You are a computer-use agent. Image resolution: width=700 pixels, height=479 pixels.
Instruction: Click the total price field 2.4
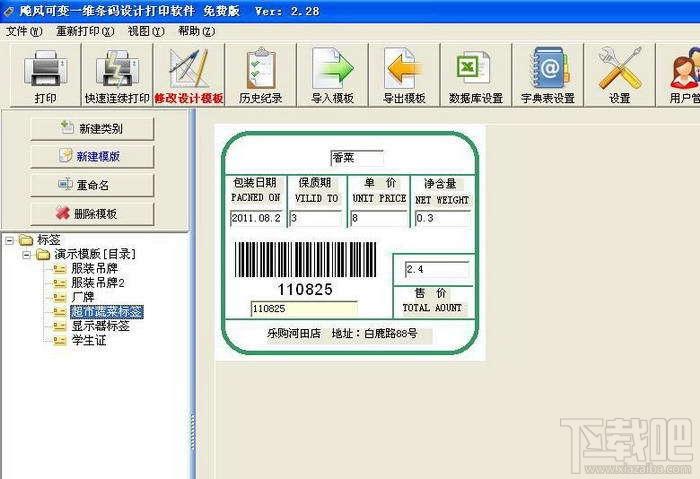[x=437, y=269]
